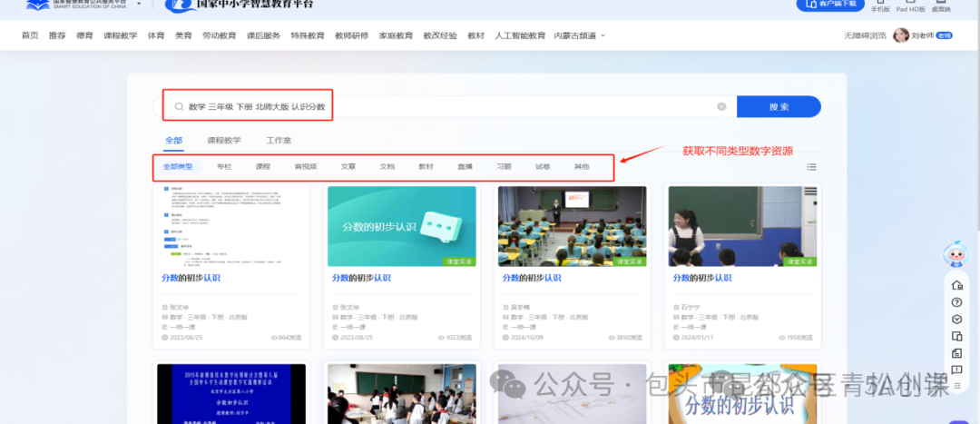Clear the search box with the X icon
The width and height of the screenshot is (980, 424).
721,107
